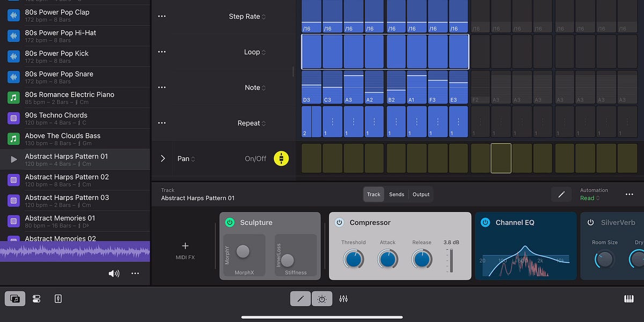Stop preview via Abstract Harps Pattern 01 play icon
The image size is (644, 322).
13,159
